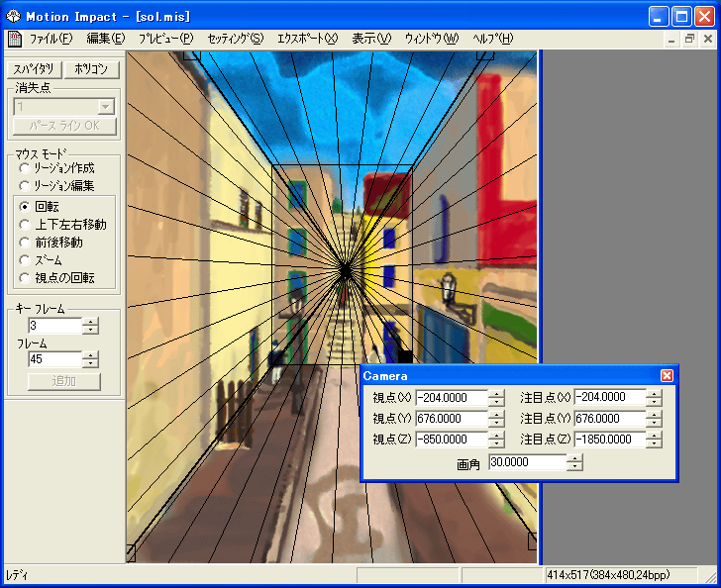Image resolution: width=721 pixels, height=588 pixels.
Task: Increase the キー フレーム value with up arrow
Action: (90, 322)
